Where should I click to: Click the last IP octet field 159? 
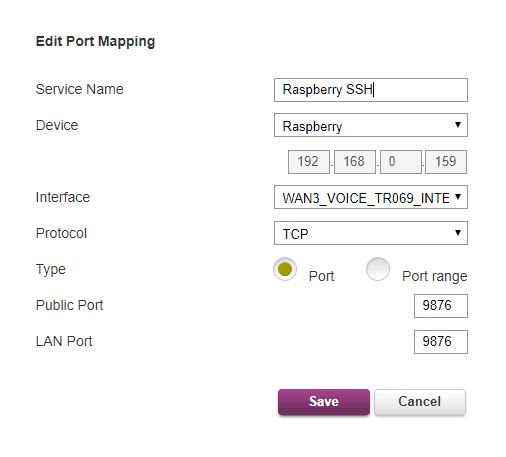(446, 162)
